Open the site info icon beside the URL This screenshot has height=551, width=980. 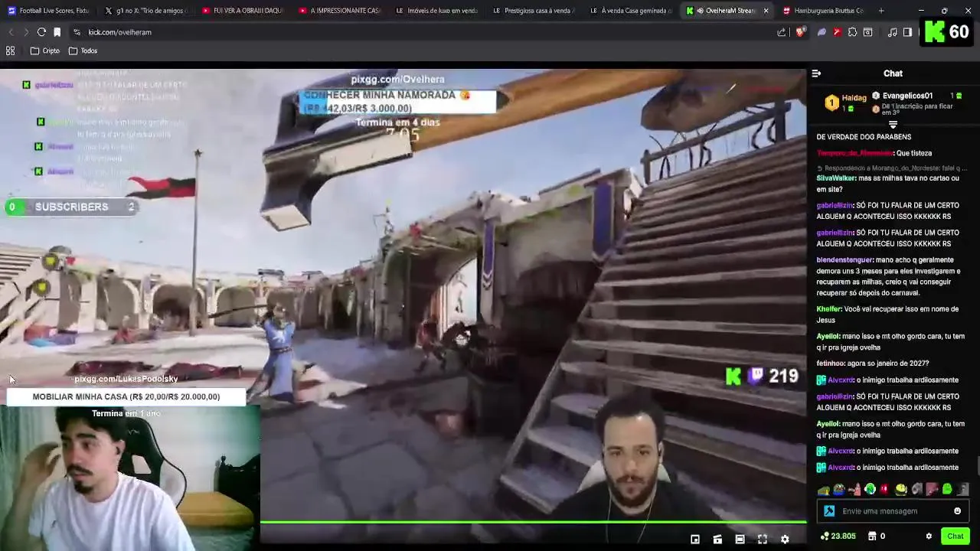[x=77, y=32]
